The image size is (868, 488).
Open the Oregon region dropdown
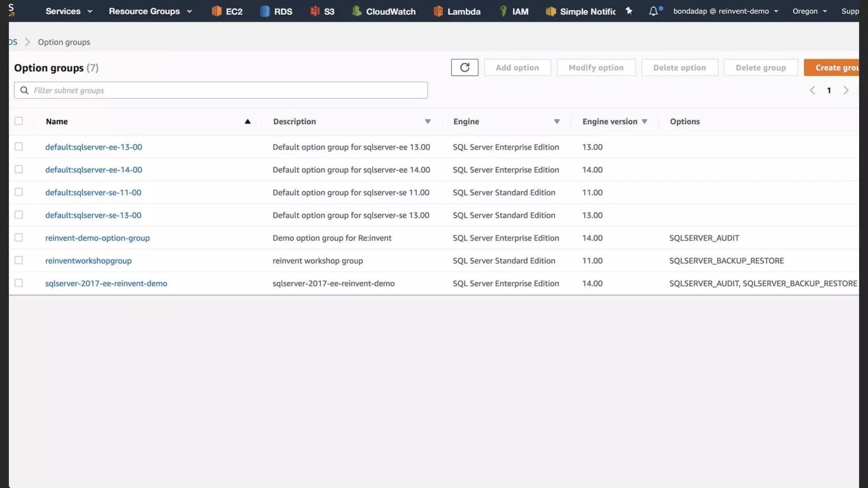[810, 11]
